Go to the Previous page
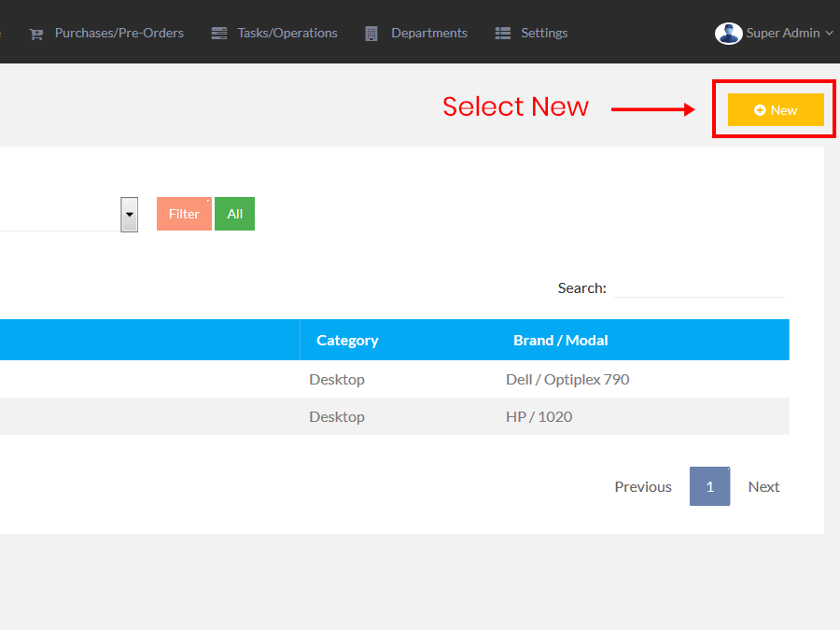Screen dimensions: 840x630 [x=642, y=487]
